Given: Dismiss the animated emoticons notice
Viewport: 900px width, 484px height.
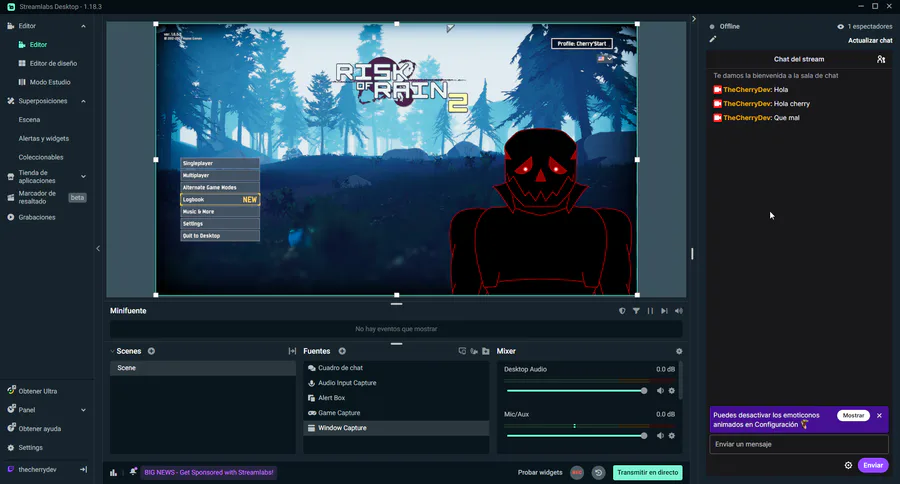Looking at the screenshot, I should (879, 415).
